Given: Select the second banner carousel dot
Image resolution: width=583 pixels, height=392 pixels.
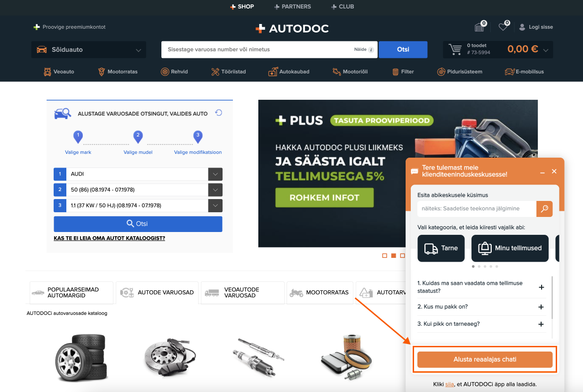Looking at the screenshot, I should pyautogui.click(x=393, y=256).
